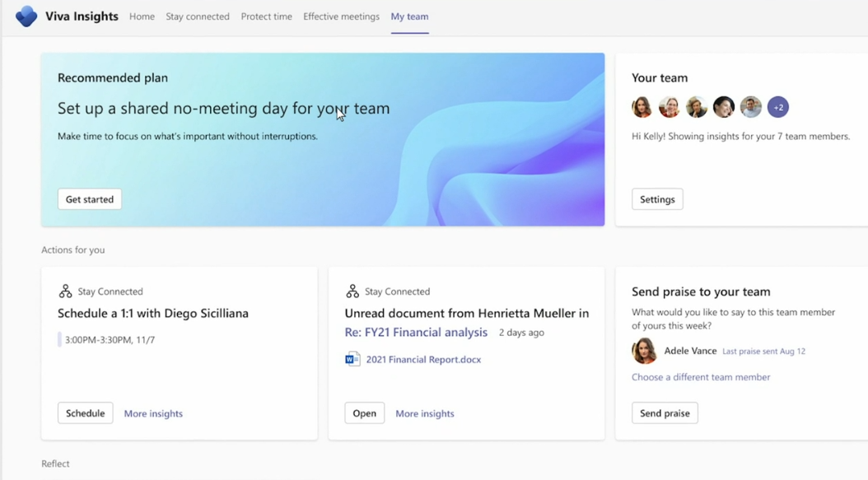Click the Send praise button
The image size is (868, 480).
click(x=665, y=413)
